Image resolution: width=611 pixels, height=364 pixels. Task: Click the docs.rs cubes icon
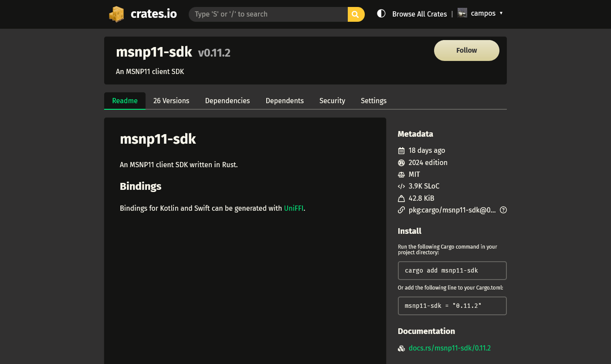tap(401, 348)
